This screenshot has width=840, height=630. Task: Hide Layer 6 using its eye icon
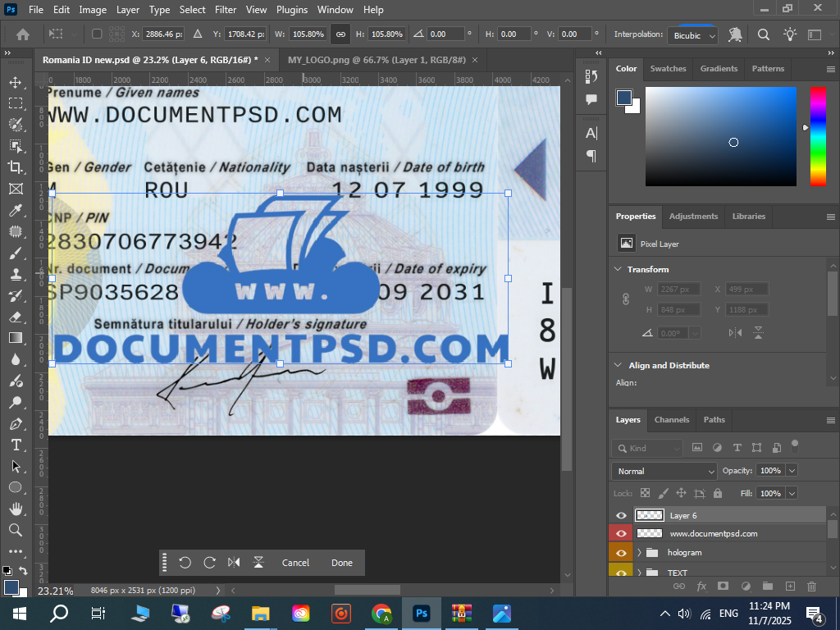point(621,515)
